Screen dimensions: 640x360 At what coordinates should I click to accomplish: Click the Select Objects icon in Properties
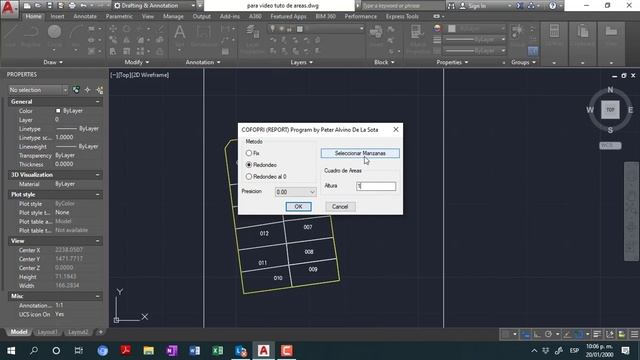point(87,90)
